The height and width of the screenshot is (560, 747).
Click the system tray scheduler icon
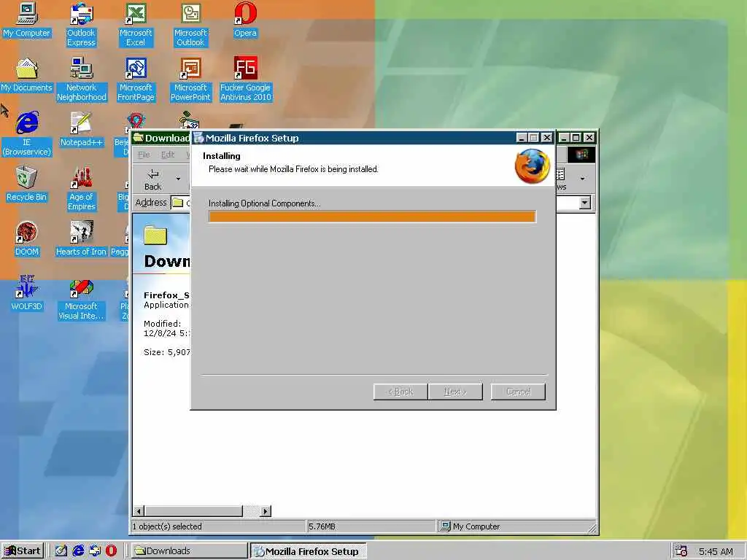pyautogui.click(x=681, y=551)
